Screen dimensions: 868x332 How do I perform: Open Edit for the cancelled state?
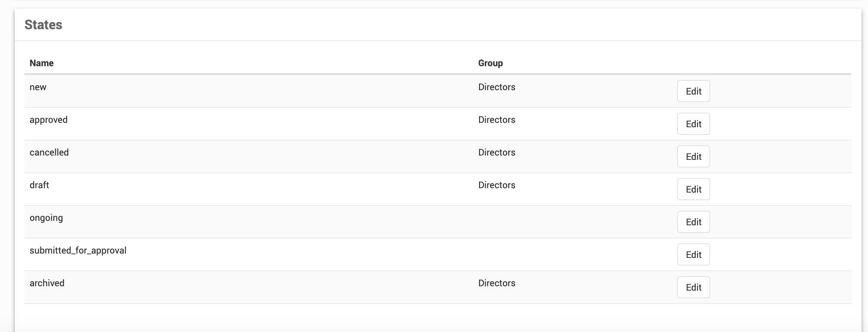click(693, 156)
